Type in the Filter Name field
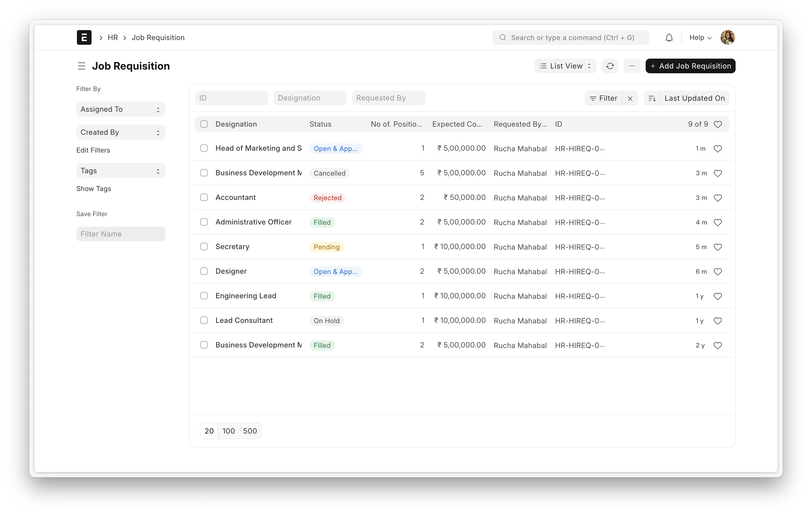Screen dimensions: 812x516 [x=120, y=234]
